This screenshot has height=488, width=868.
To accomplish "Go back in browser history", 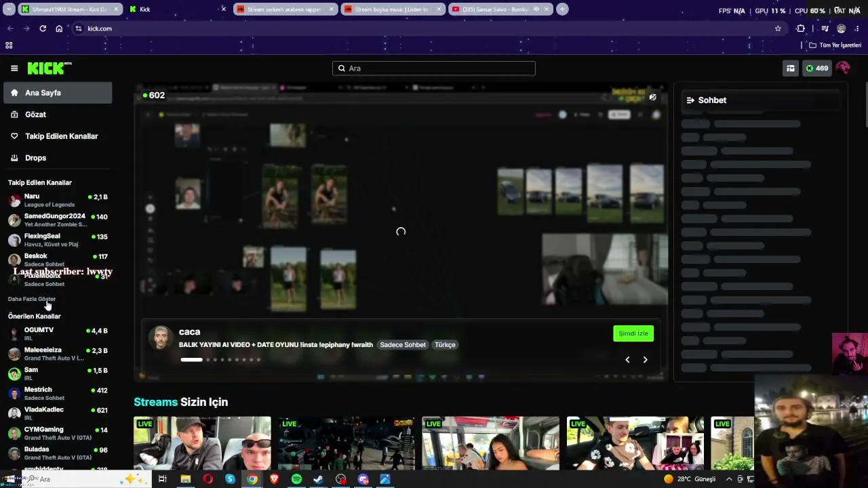I will (10, 28).
